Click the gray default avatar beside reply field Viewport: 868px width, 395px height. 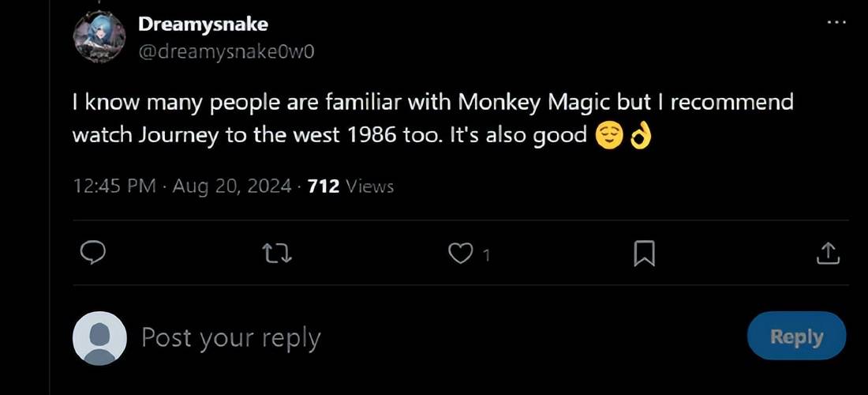pyautogui.click(x=99, y=338)
